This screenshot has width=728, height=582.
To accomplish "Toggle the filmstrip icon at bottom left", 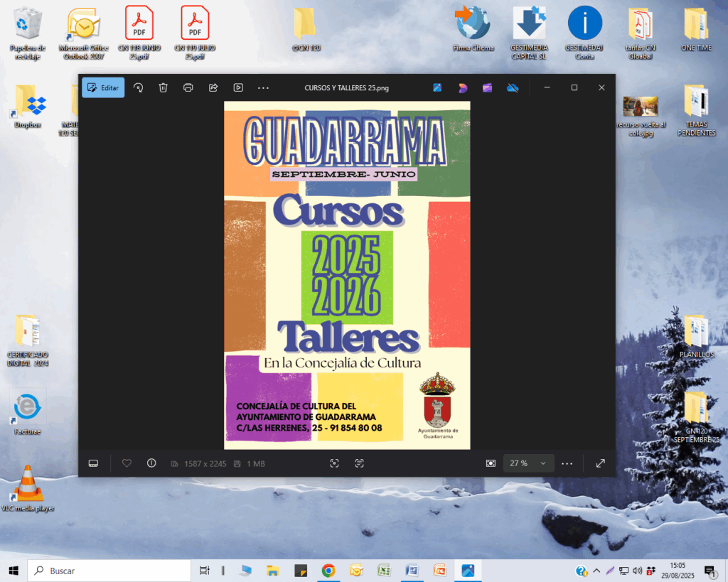I will tap(93, 463).
